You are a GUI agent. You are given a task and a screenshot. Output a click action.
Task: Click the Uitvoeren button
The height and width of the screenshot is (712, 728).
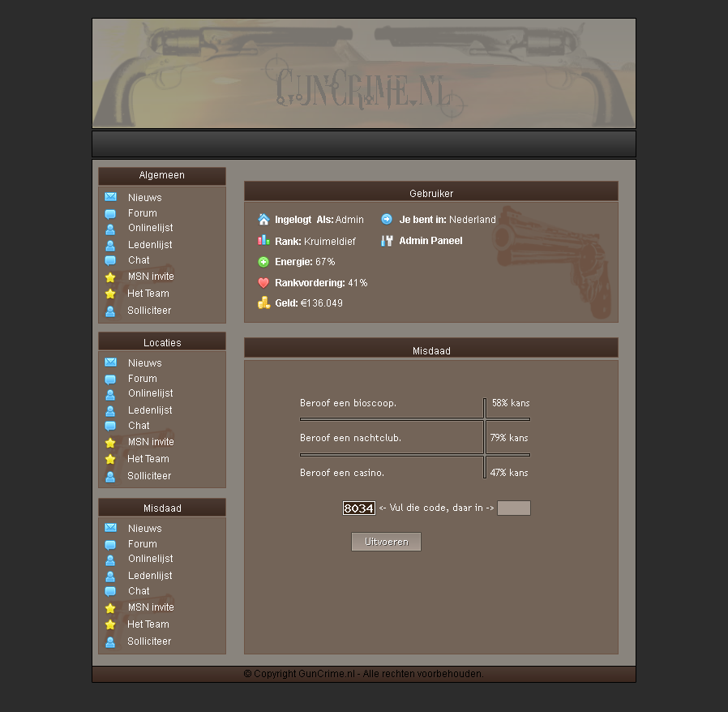coord(386,542)
